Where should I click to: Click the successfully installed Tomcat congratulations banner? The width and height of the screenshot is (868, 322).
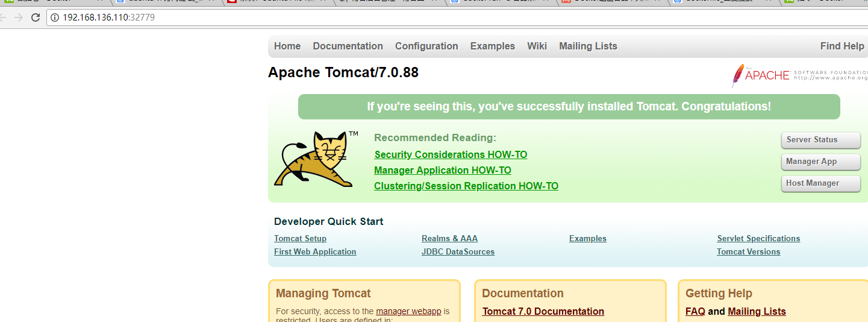tap(569, 107)
